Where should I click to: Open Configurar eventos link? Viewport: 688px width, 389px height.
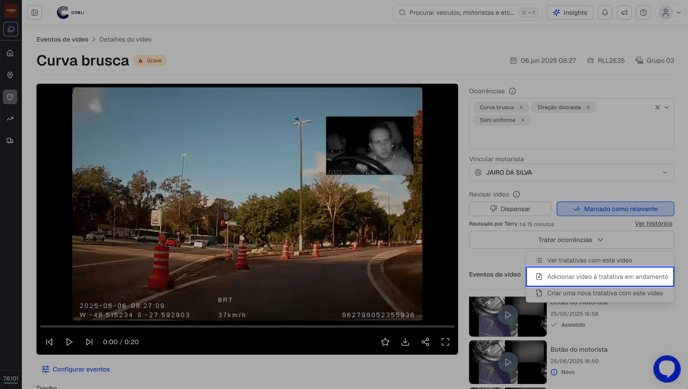(75, 369)
